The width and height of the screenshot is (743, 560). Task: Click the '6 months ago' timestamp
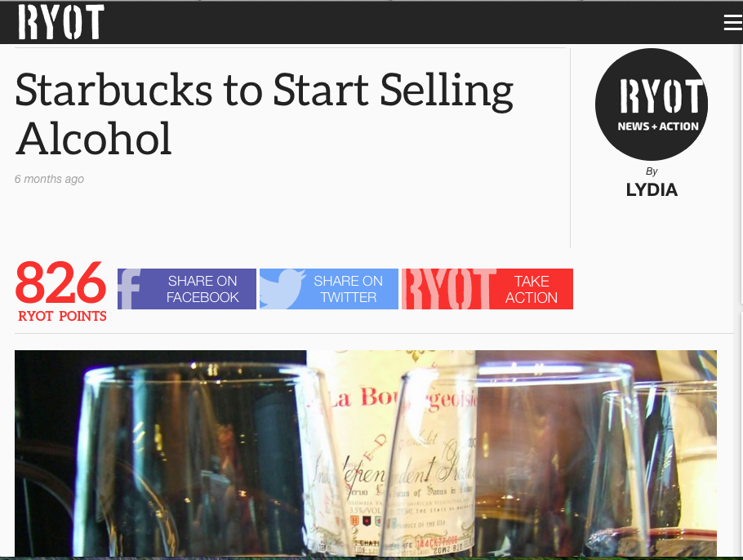(x=49, y=179)
